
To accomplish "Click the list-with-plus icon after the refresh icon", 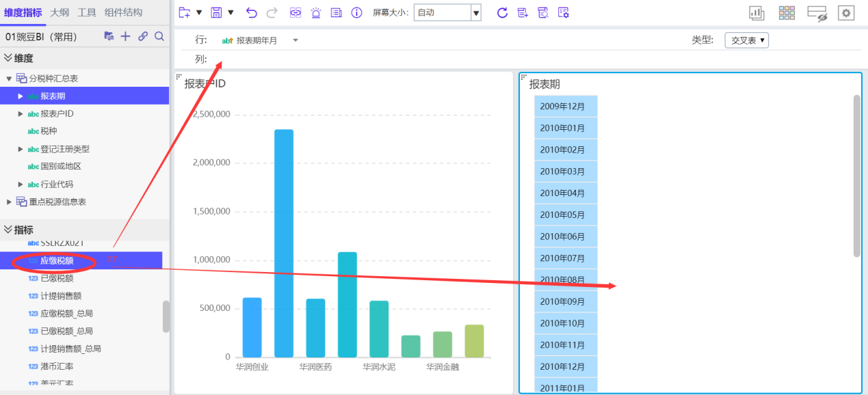I will (523, 12).
